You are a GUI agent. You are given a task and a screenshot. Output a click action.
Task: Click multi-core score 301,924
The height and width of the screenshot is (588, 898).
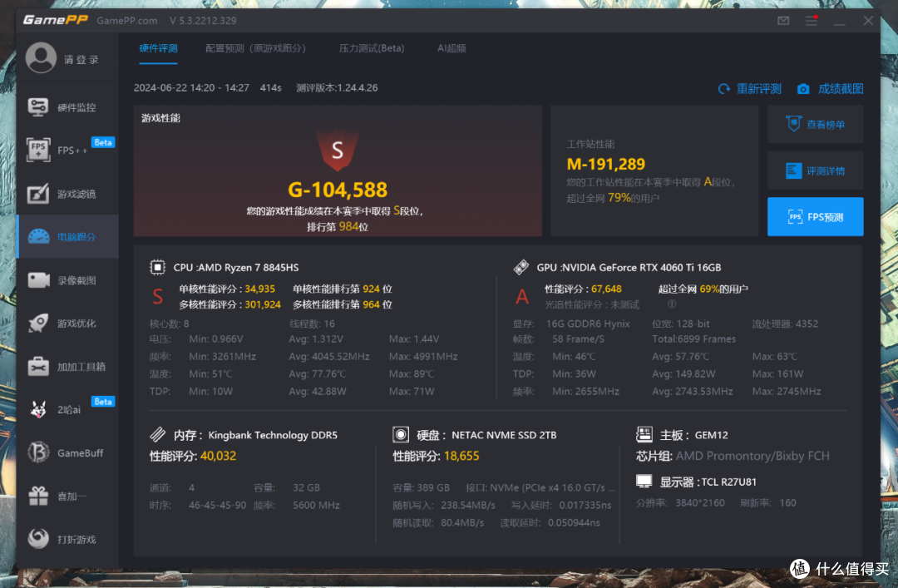tap(262, 304)
